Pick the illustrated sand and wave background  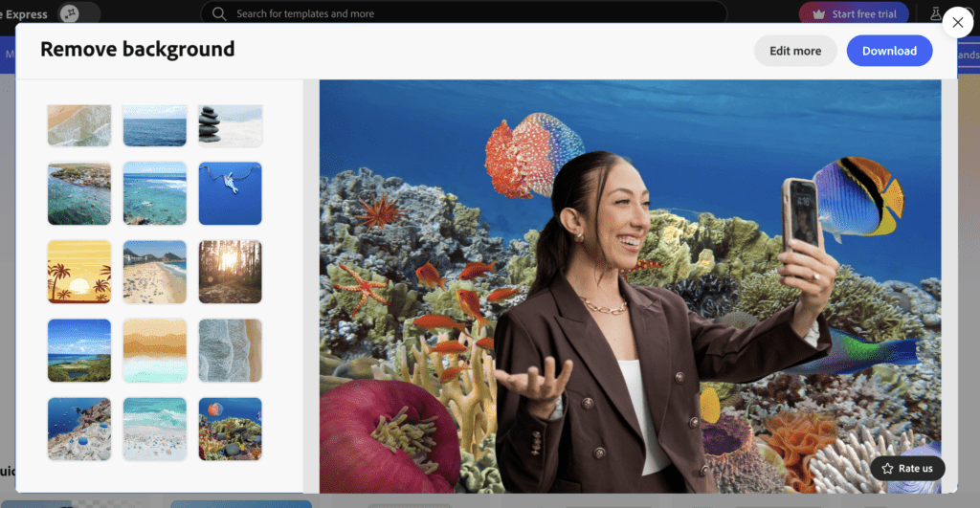coord(154,350)
